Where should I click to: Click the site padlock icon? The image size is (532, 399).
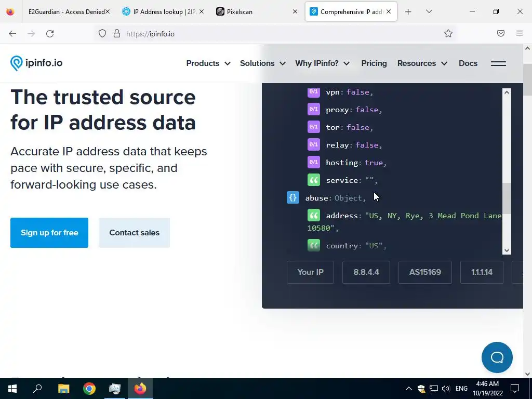(117, 34)
